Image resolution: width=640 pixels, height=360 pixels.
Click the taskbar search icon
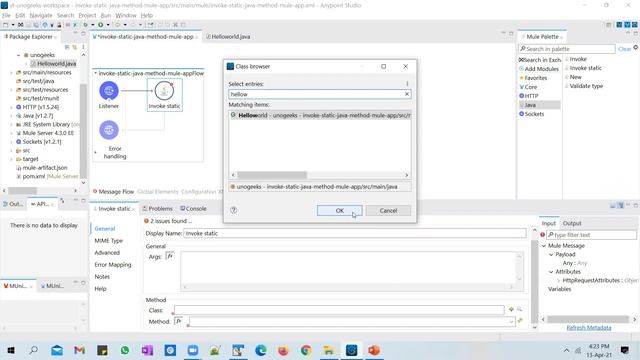tap(34, 350)
